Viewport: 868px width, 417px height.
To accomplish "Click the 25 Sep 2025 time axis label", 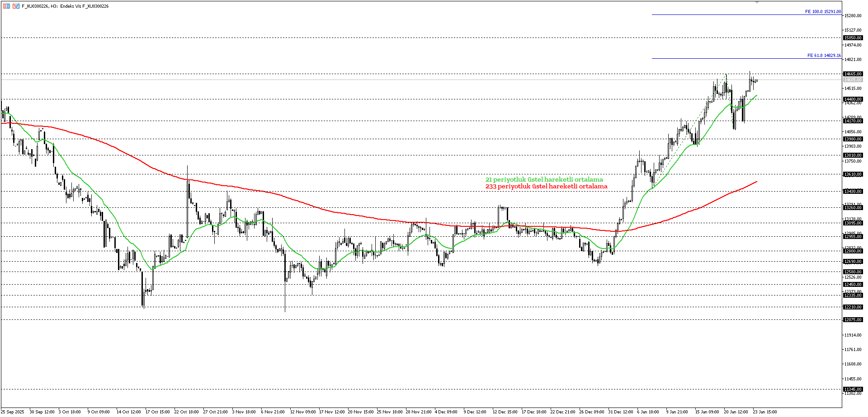I will pos(12,412).
